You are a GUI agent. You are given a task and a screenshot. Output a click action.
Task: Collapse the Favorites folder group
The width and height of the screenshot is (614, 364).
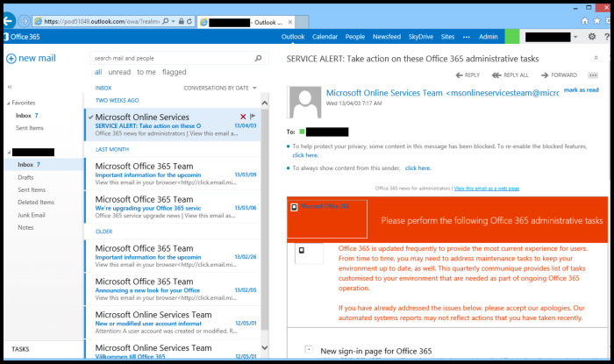click(x=9, y=103)
